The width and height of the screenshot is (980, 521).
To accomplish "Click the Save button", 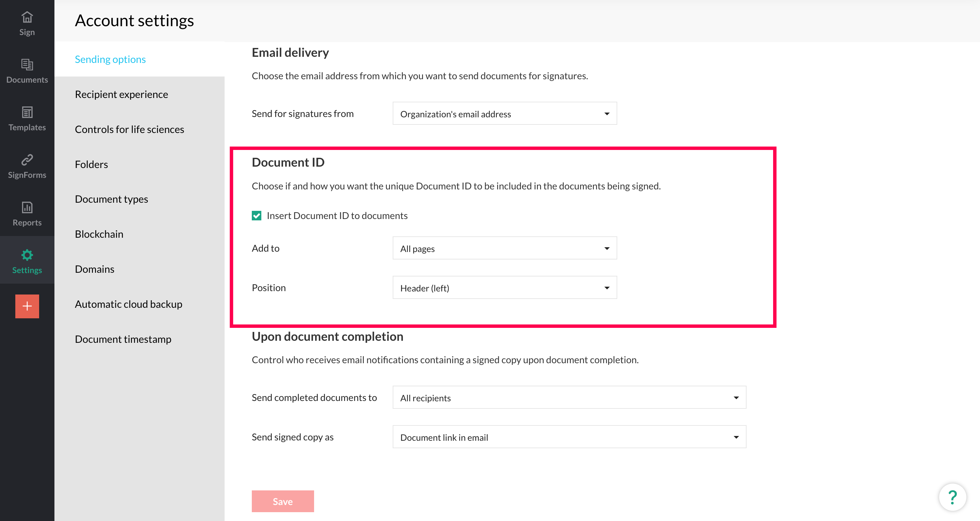I will (283, 501).
